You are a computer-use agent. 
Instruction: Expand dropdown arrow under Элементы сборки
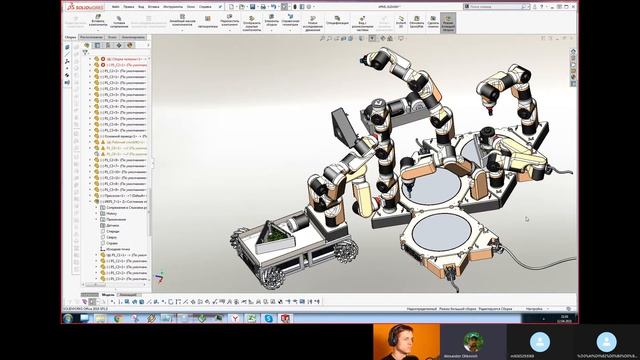[x=271, y=30]
